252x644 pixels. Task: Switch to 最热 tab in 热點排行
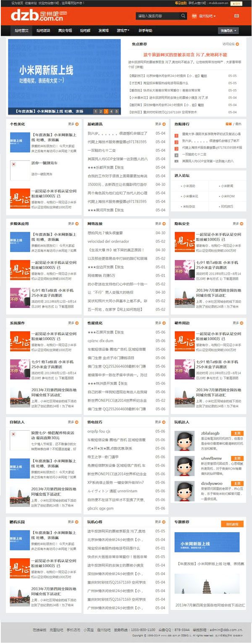(x=239, y=124)
